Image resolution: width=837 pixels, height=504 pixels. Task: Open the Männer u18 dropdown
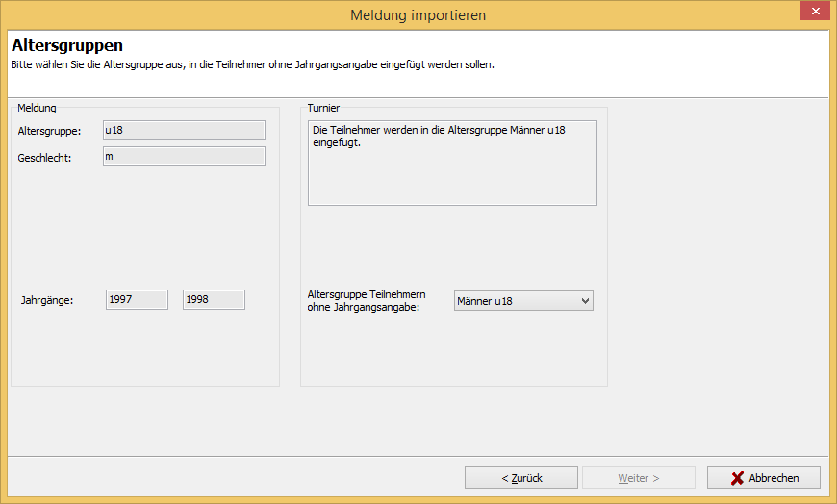click(523, 301)
